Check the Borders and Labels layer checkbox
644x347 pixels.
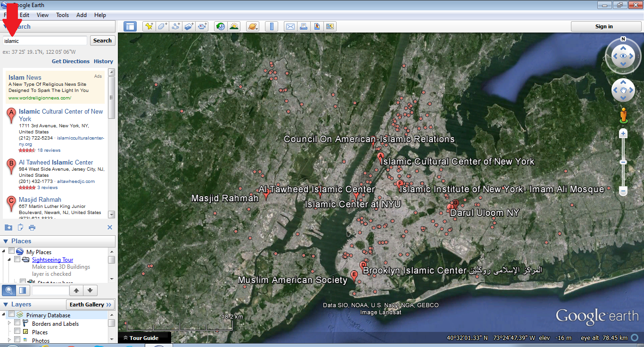(17, 323)
